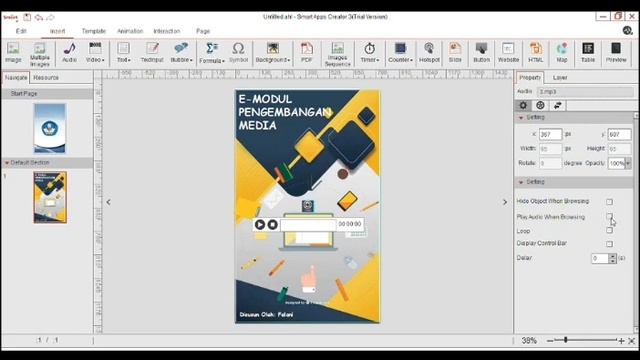Click the X position input field
The height and width of the screenshot is (360, 640).
coord(550,134)
